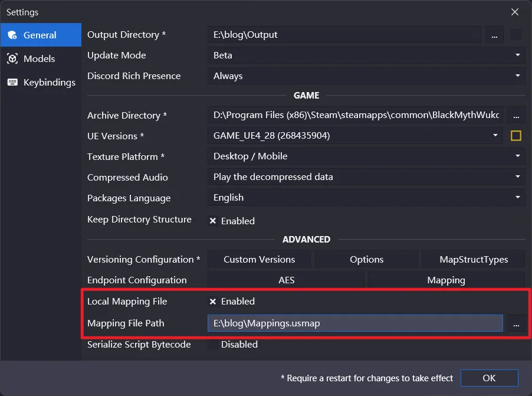
Task: Click the Mapping File Path text field
Action: [354, 323]
